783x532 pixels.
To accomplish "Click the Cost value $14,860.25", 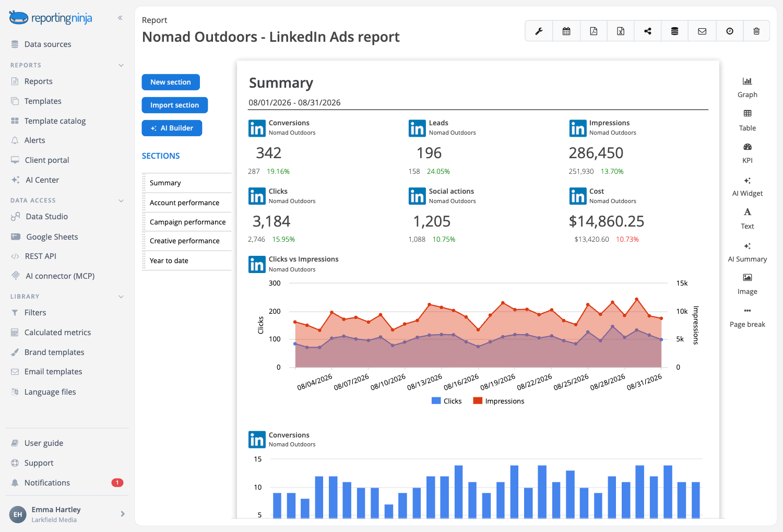I will (x=607, y=221).
